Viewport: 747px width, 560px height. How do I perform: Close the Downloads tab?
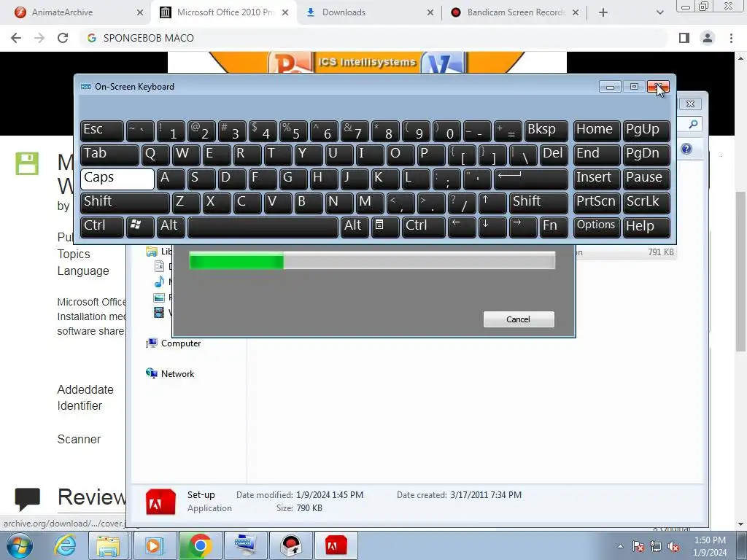click(x=430, y=12)
